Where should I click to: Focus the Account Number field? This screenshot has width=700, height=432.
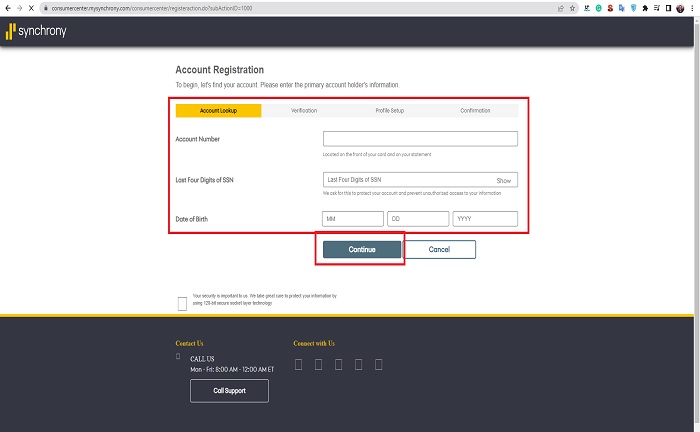[x=420, y=139]
